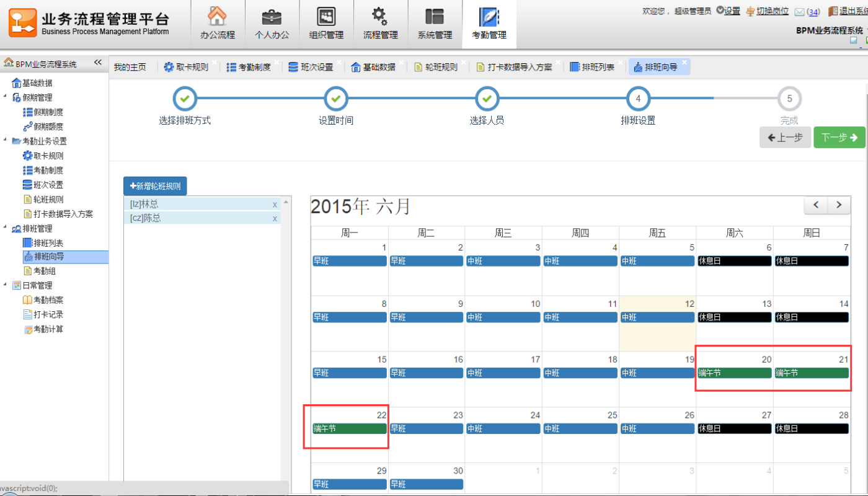Open 打卡记录 in the sidebar
Screen dimensions: 868x496
tap(48, 314)
